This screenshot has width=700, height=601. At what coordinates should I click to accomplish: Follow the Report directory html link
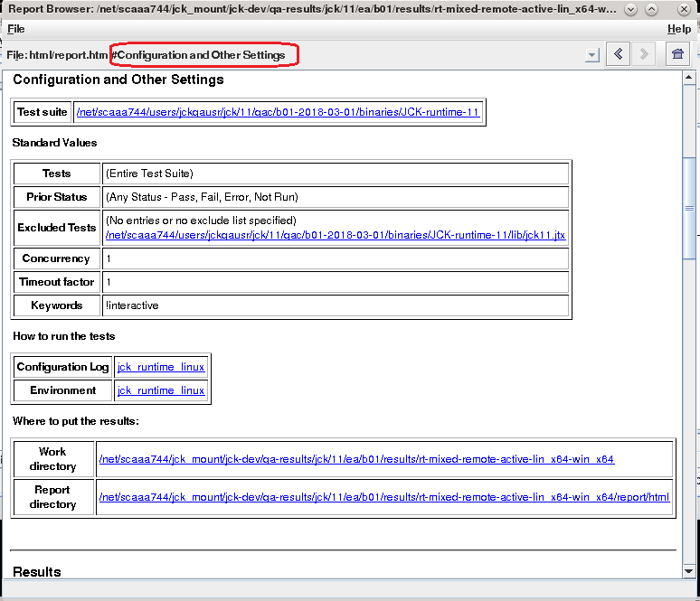[384, 497]
